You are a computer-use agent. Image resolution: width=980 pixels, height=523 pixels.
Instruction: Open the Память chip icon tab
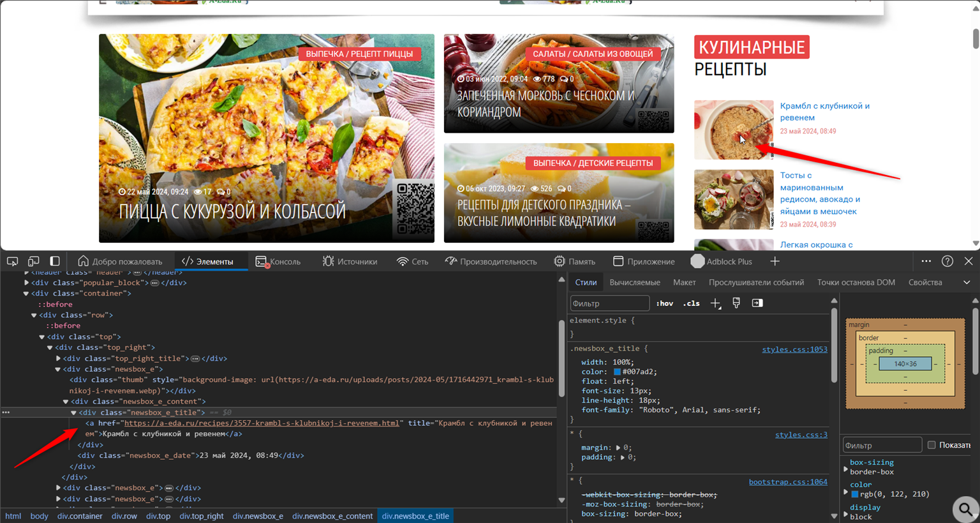point(574,261)
